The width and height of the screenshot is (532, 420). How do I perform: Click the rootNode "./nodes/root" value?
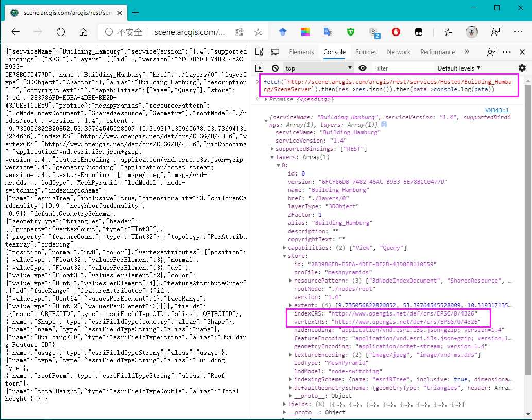point(352,289)
